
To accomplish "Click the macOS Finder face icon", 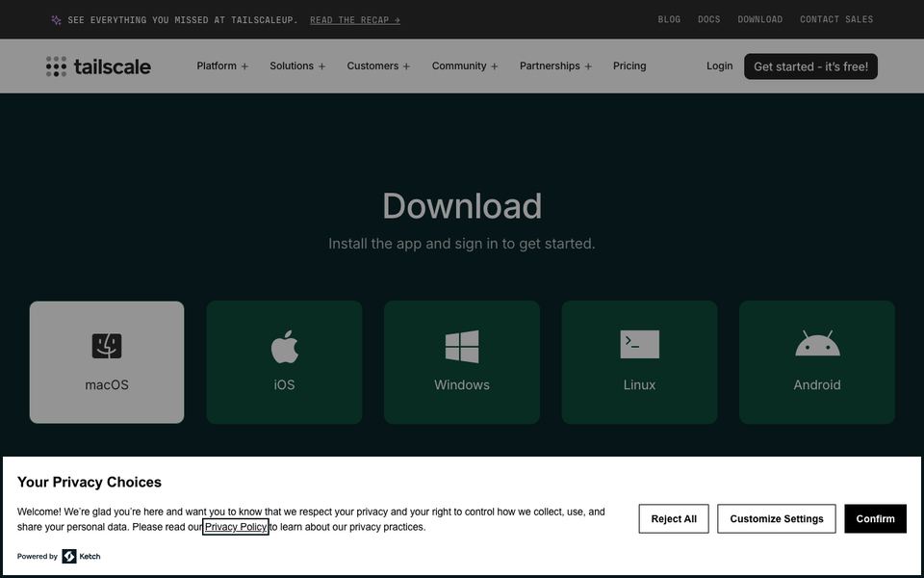I will tap(107, 346).
